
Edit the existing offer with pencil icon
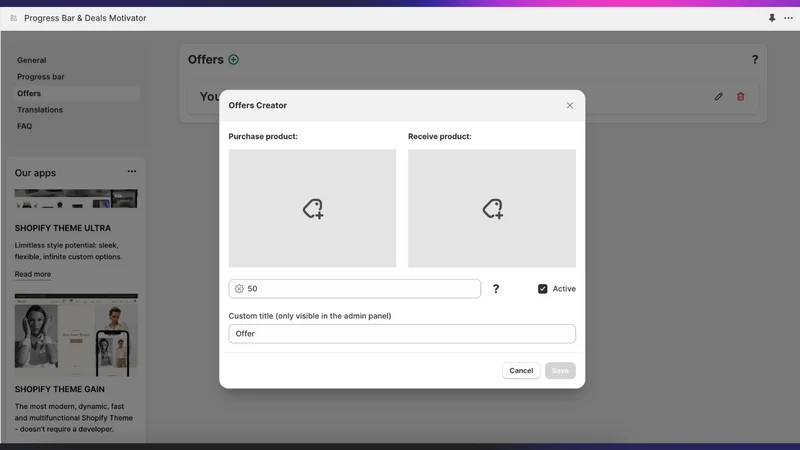click(718, 96)
